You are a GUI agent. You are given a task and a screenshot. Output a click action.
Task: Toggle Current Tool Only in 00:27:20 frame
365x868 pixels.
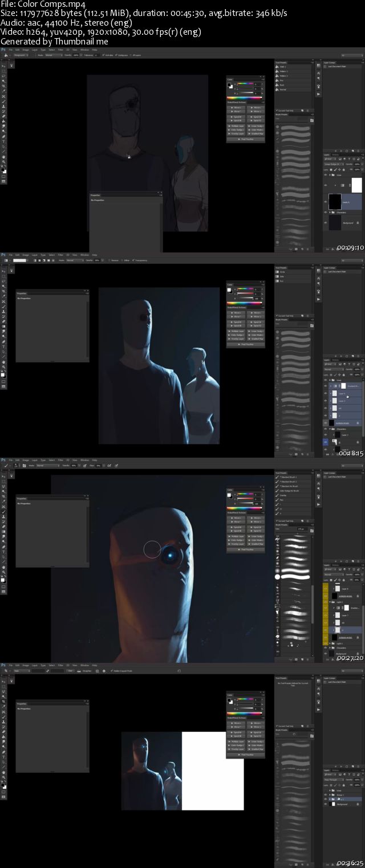[277, 520]
